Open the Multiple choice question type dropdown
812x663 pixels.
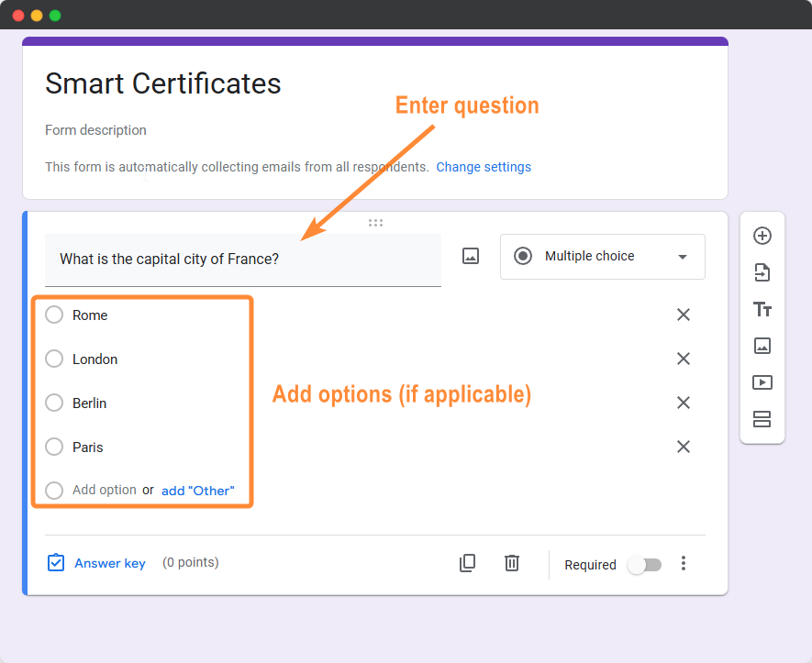click(x=602, y=256)
